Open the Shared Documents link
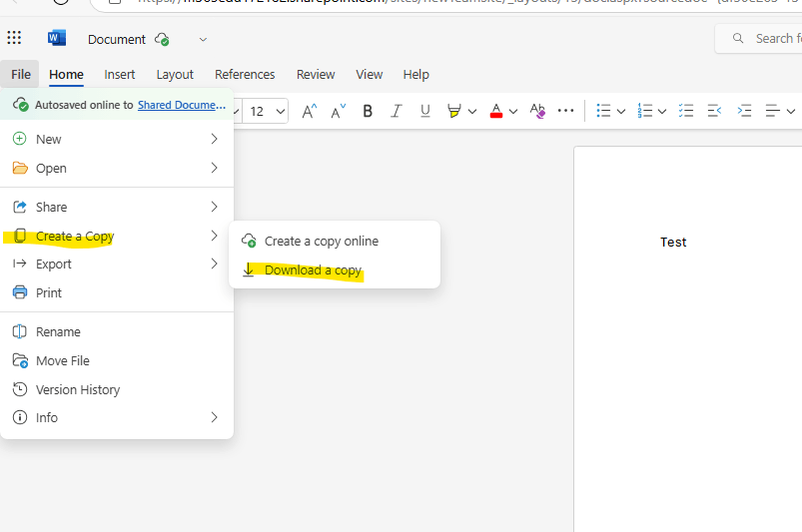The width and height of the screenshot is (802, 532). pos(182,105)
